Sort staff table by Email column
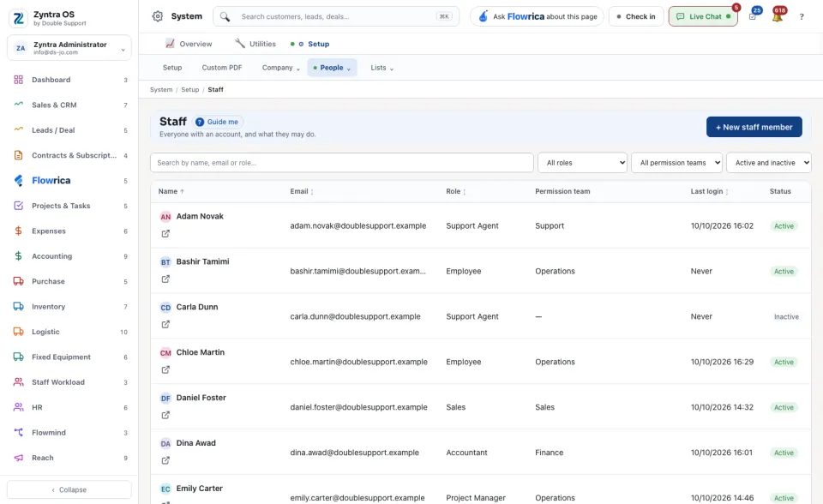The image size is (823, 504). [302, 192]
